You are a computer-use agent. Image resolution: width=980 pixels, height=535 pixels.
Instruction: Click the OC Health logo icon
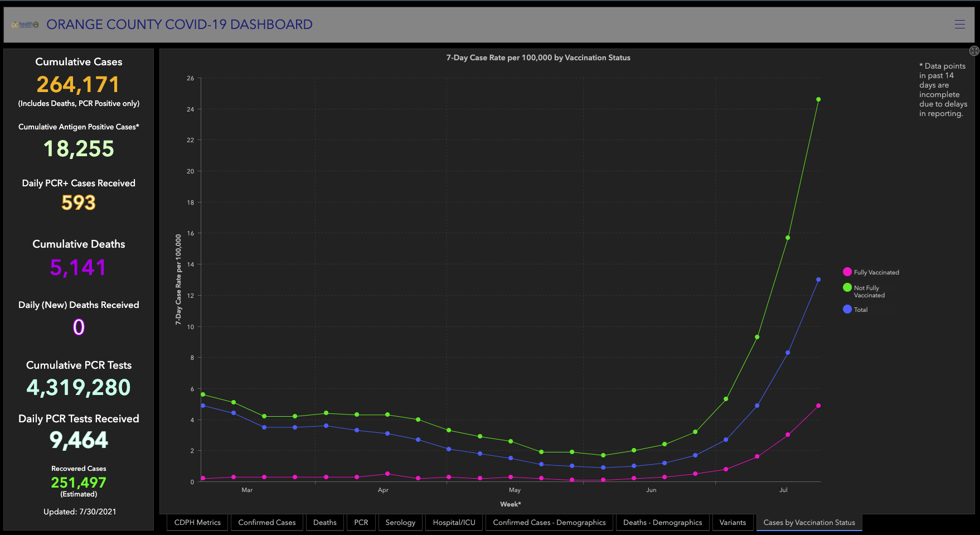click(x=25, y=25)
